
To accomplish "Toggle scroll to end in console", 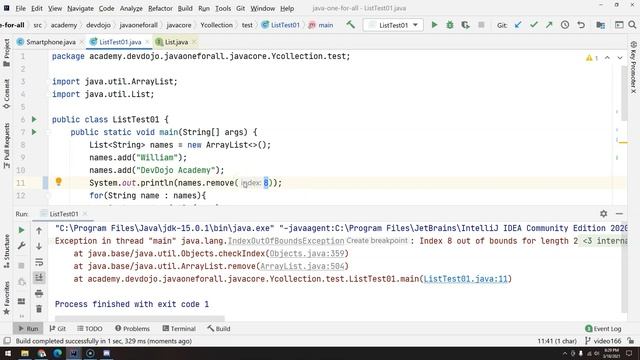I will (39, 278).
